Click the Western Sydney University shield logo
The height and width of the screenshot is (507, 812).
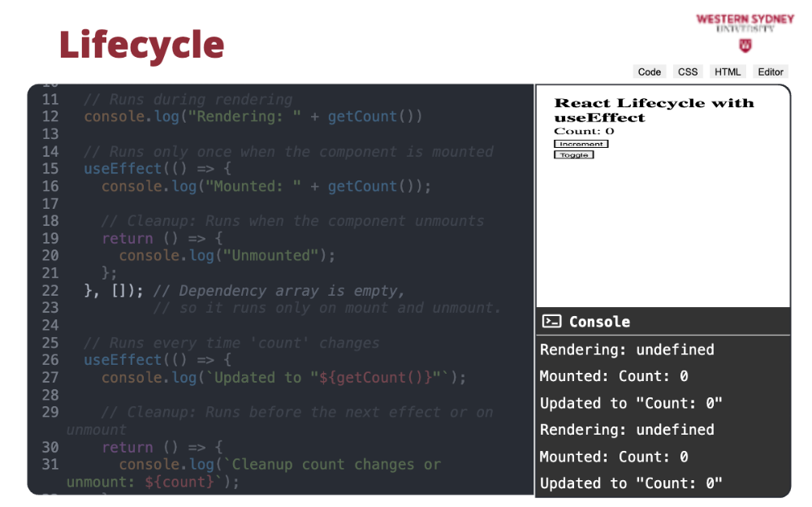click(744, 45)
